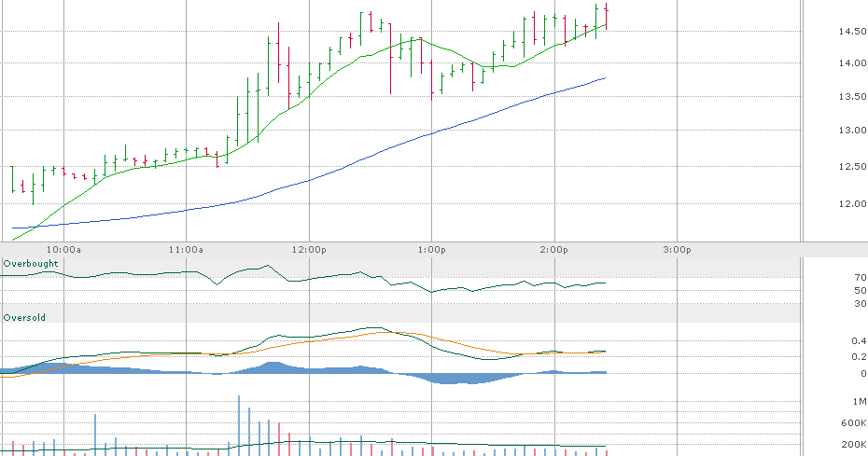
Task: Click the 1:00p time axis label
Action: 432,250
